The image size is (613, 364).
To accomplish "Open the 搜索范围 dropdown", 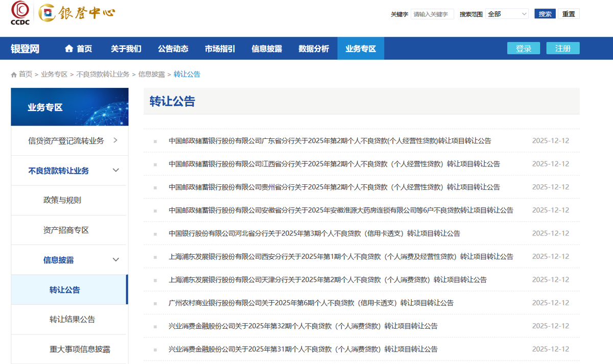I will (x=507, y=14).
